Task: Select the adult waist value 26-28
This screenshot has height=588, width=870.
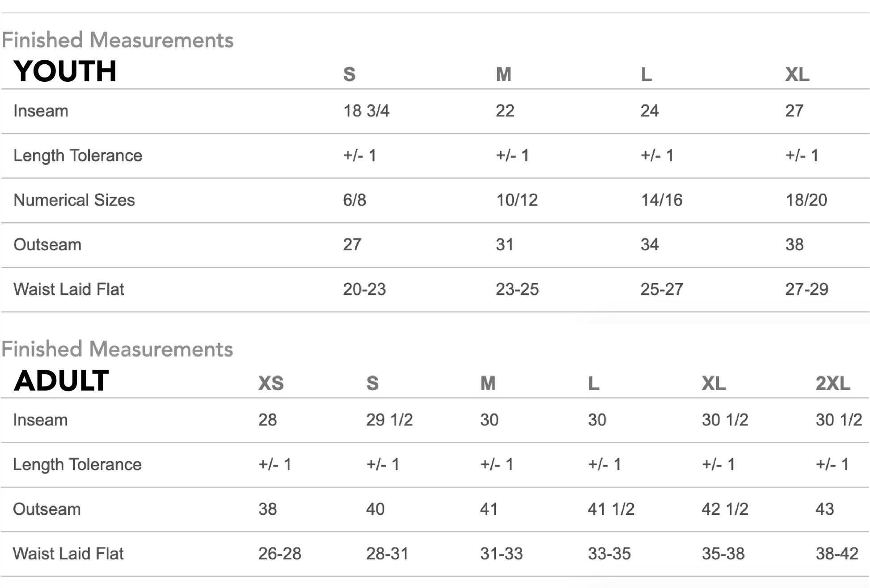Action: coord(280,554)
